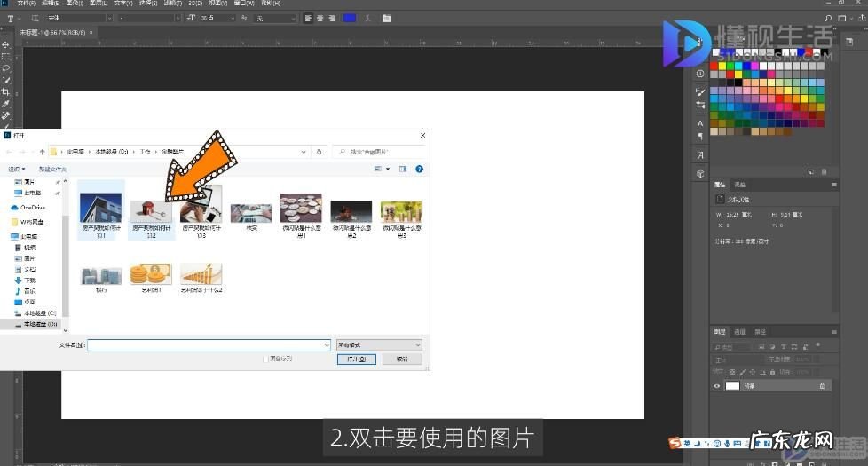Image resolution: width=868 pixels, height=466 pixels.
Task: Open the Character panel (A) icon
Action: click(x=700, y=123)
